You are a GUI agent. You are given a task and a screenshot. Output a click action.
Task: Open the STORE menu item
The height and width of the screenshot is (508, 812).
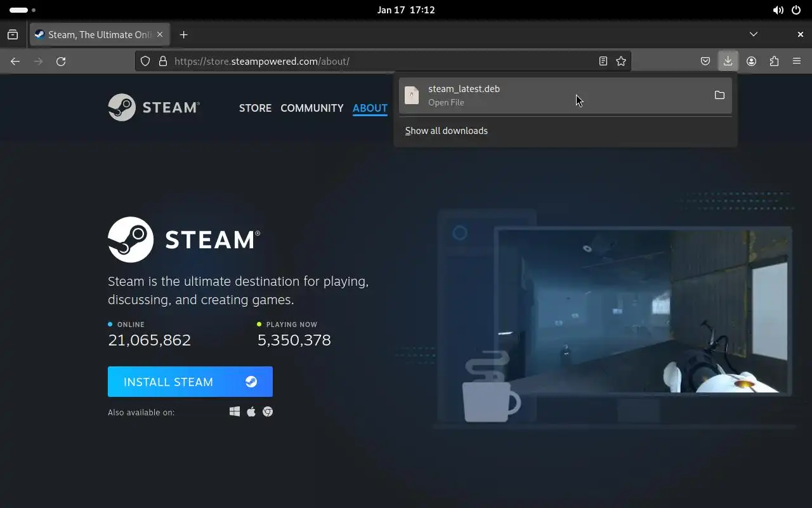point(255,108)
